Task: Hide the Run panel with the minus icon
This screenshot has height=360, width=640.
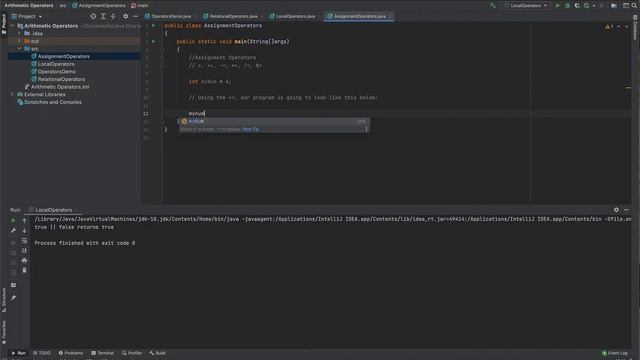Action: click(627, 210)
